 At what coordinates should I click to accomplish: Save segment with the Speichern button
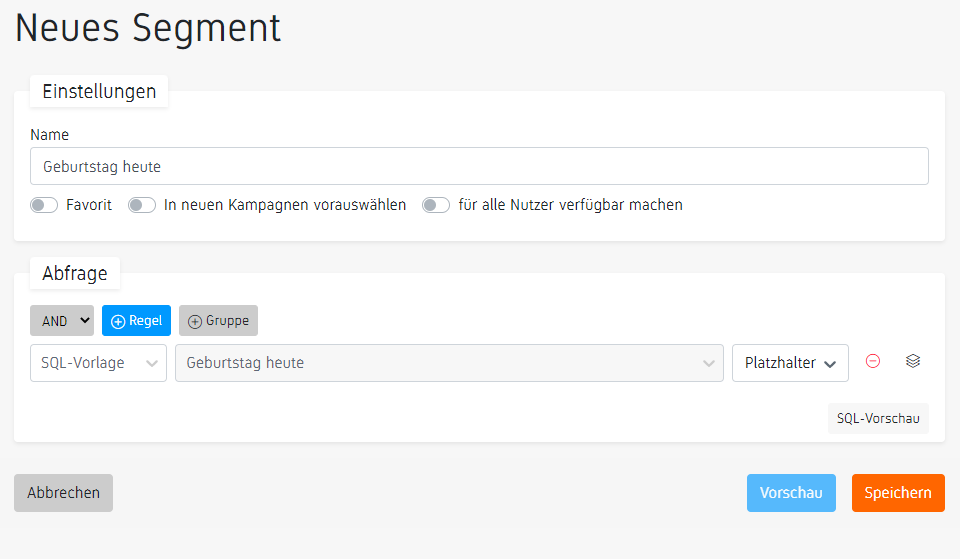(897, 493)
